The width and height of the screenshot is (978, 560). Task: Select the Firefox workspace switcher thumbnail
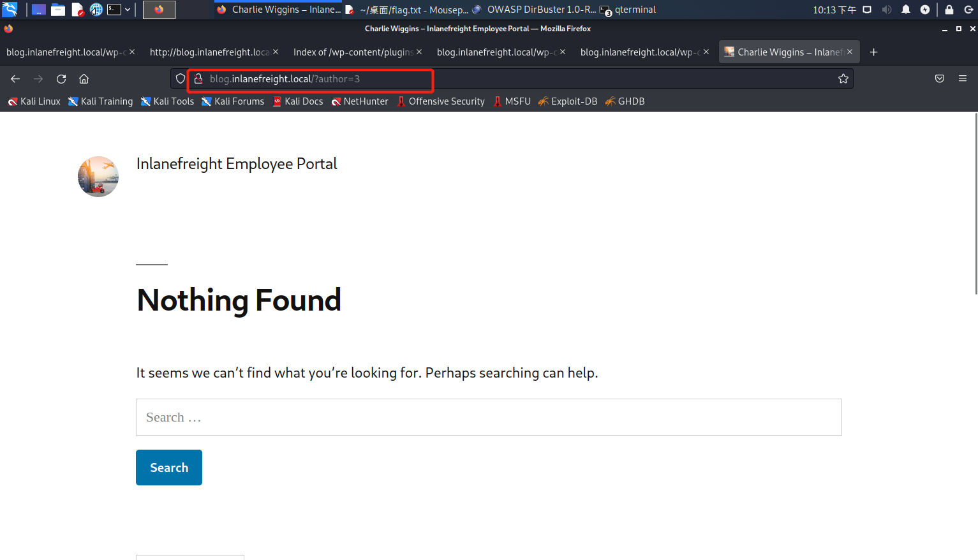pyautogui.click(x=159, y=10)
